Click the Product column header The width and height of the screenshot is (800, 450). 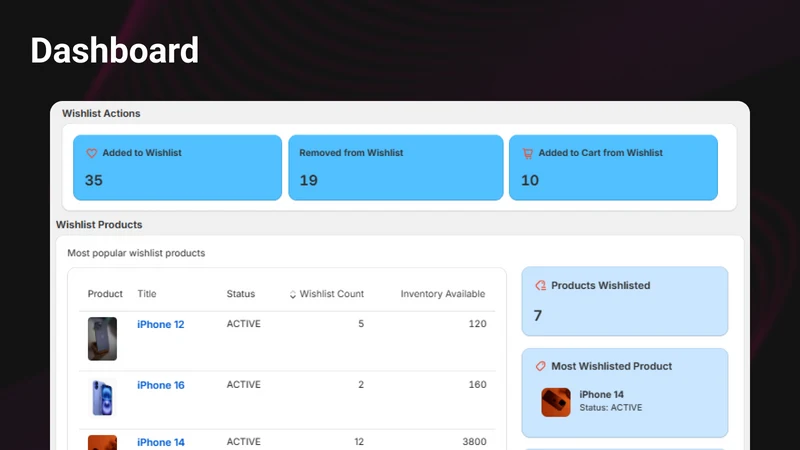[105, 294]
